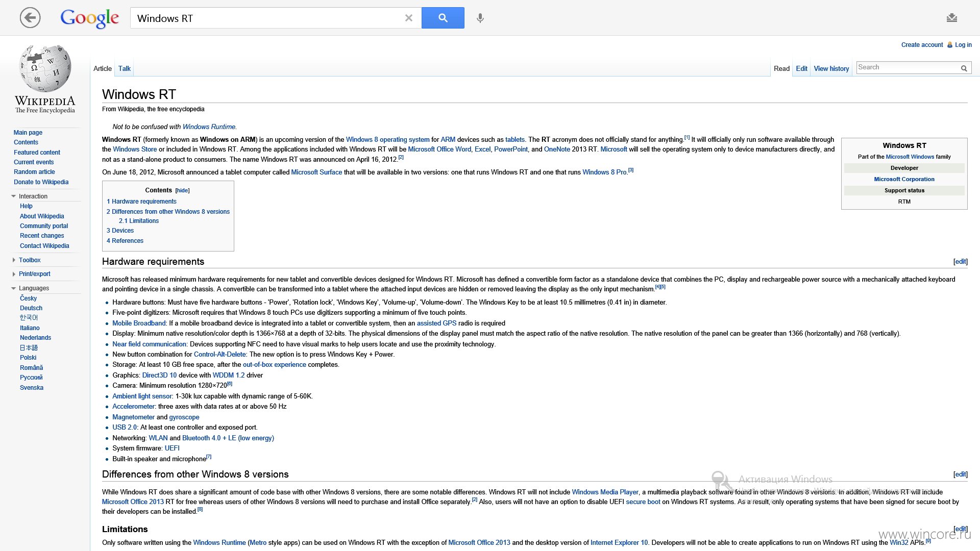Open the About Wikipedia sidebar link

42,216
